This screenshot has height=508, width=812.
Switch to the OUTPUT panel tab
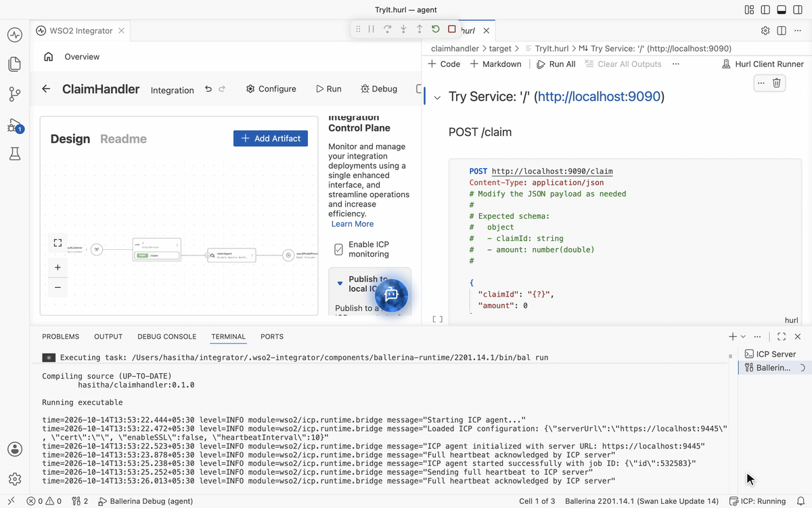pyautogui.click(x=108, y=337)
